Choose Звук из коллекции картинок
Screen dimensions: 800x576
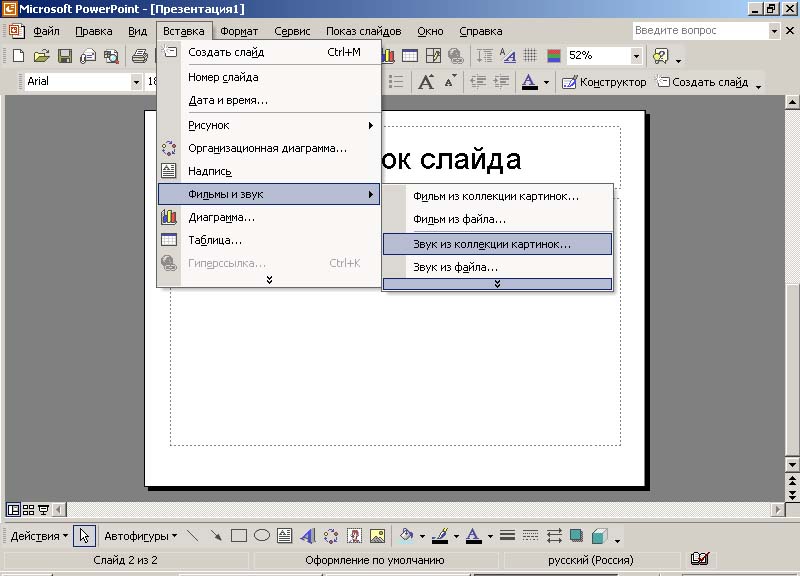tap(497, 244)
